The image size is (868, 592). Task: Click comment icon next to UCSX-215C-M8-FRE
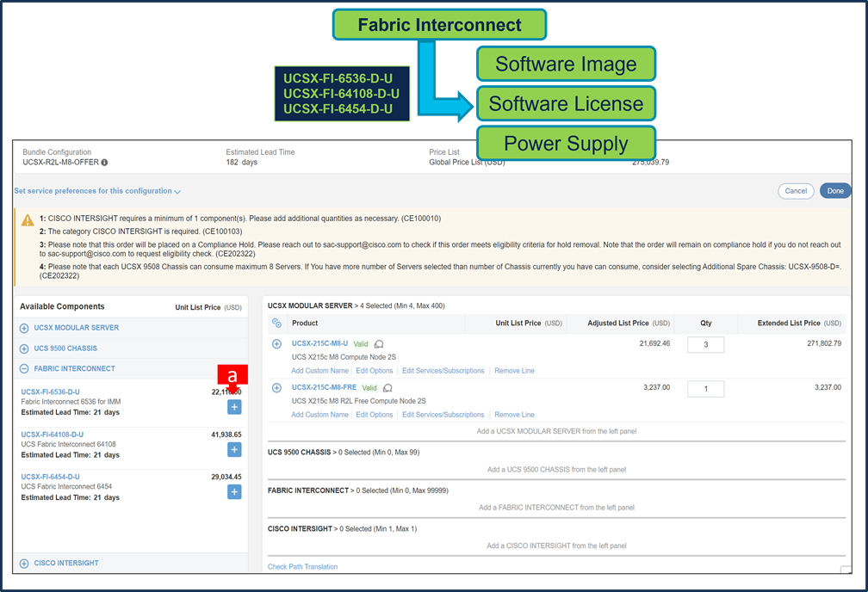[x=388, y=388]
